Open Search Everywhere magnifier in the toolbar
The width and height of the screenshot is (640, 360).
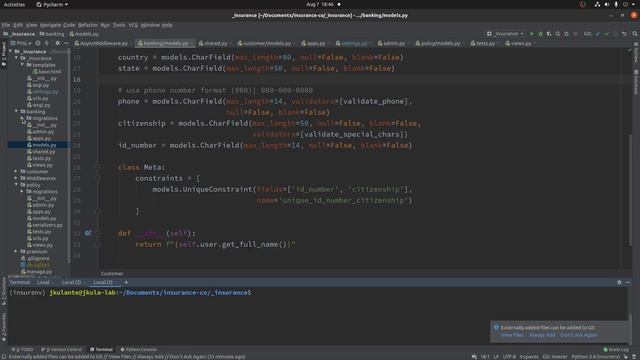click(635, 34)
